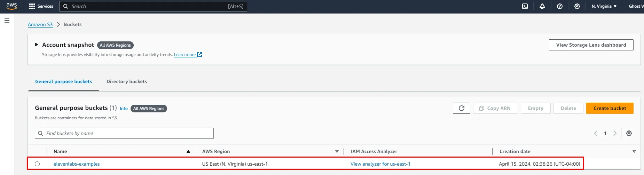Toggle the hamburger side navigation menu
Screen dimensions: 644x175
click(7, 21)
